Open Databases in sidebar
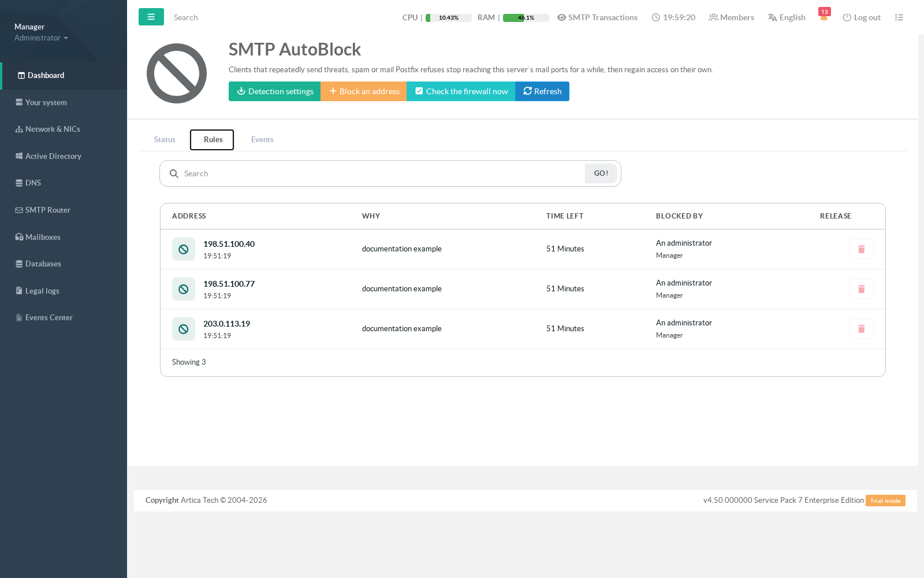The width and height of the screenshot is (924, 578). click(x=64, y=264)
